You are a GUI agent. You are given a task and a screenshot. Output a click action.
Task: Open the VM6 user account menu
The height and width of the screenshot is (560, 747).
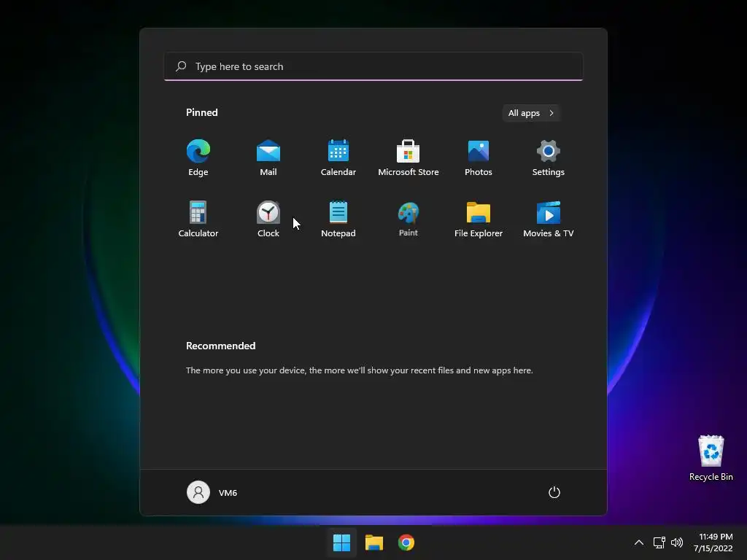[x=212, y=492]
